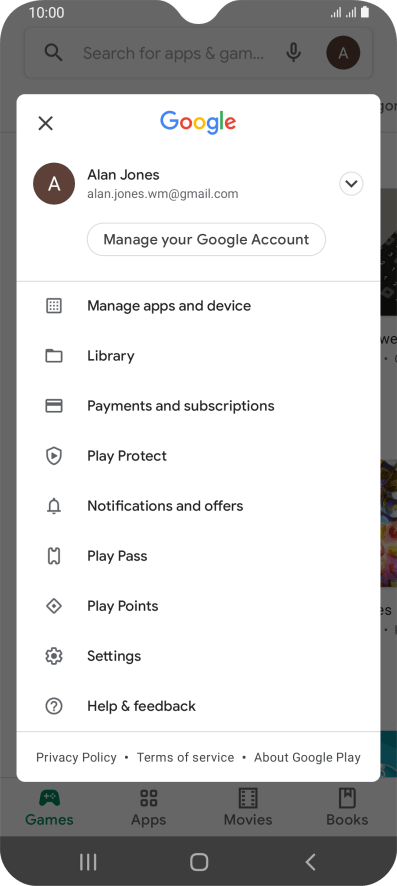This screenshot has width=397, height=886.
Task: Switch to the Books tab
Action: (x=347, y=807)
